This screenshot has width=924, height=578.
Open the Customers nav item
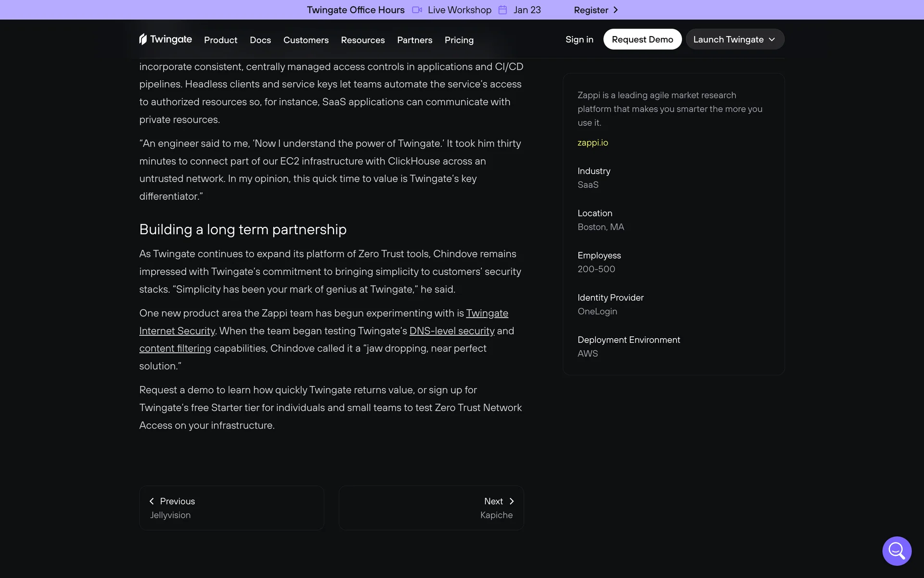pos(306,40)
